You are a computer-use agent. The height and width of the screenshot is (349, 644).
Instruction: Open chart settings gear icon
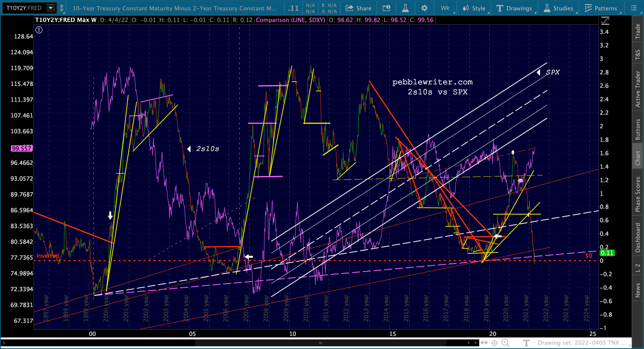click(x=424, y=8)
